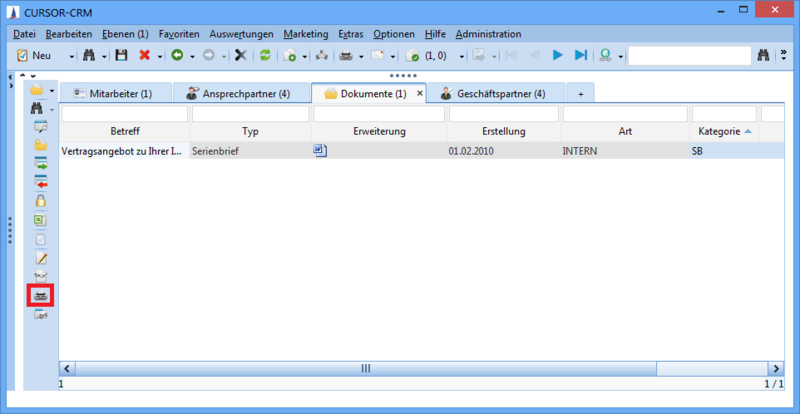Sort by the Kategorie column header

tap(718, 131)
